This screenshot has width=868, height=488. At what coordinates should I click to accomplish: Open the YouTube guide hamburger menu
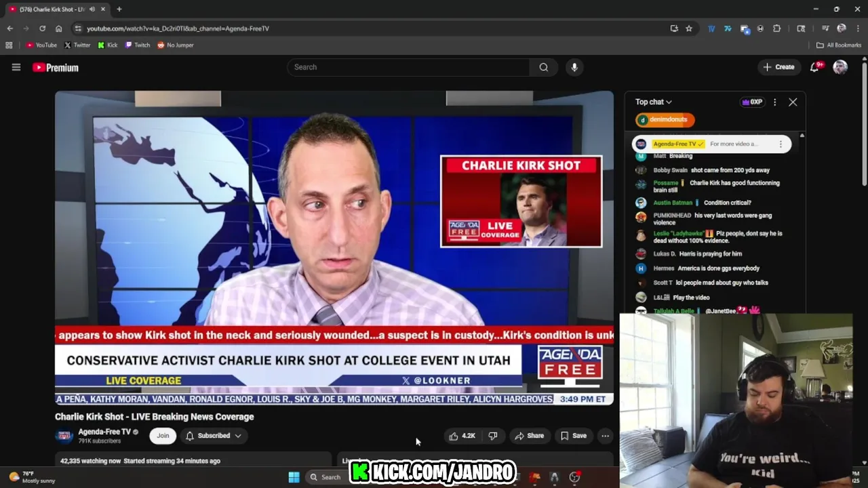pos(16,67)
